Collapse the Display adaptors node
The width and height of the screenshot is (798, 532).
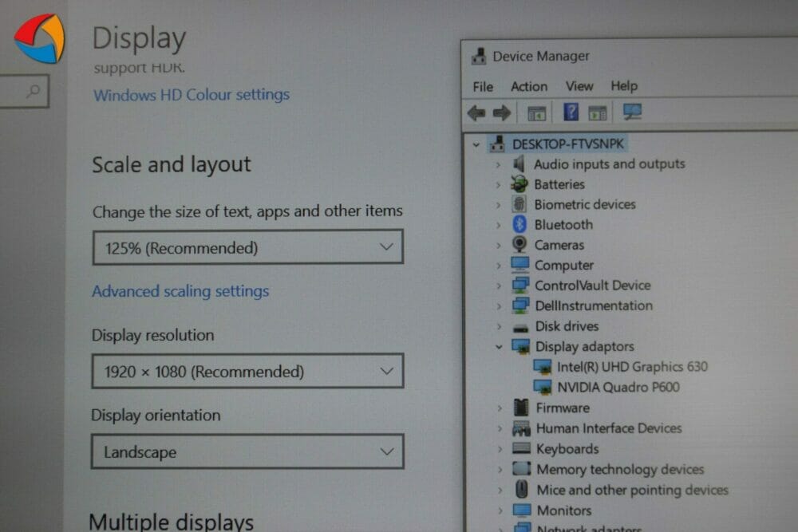click(x=500, y=347)
